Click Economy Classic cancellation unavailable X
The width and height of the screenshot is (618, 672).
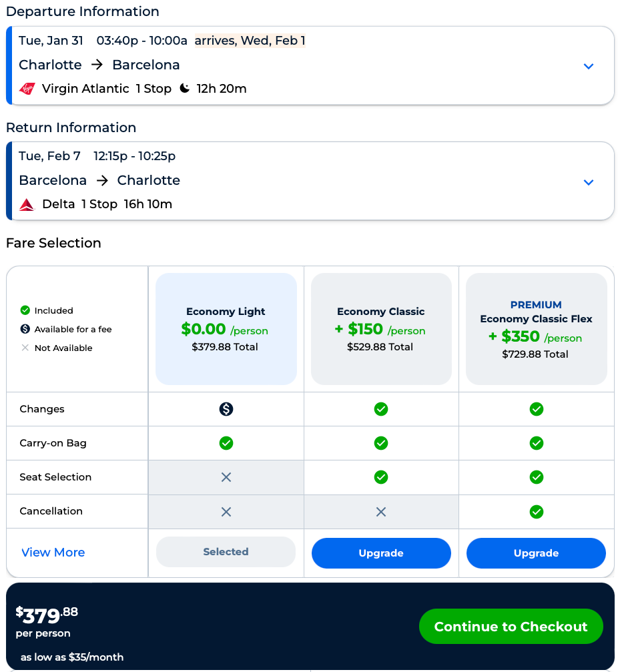point(381,512)
